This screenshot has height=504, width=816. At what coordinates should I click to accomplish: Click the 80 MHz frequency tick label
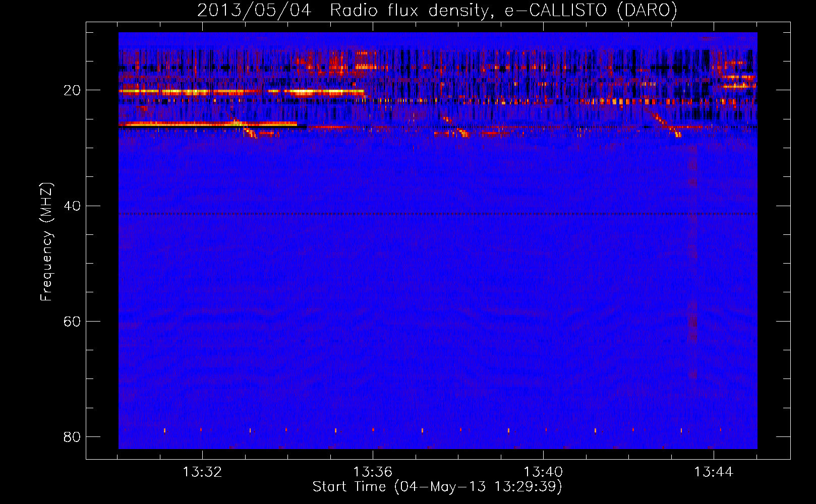point(72,436)
